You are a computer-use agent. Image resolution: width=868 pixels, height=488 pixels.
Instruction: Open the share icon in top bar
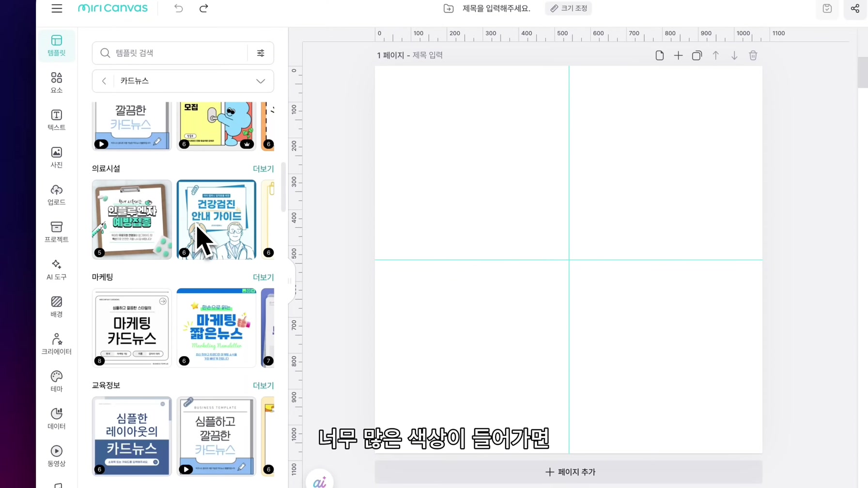tap(855, 8)
